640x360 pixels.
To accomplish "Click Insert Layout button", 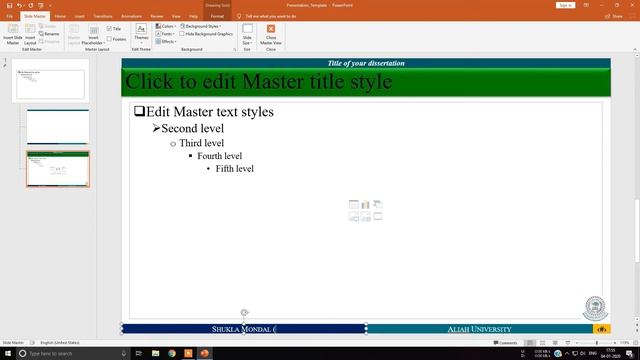I will 30,34.
